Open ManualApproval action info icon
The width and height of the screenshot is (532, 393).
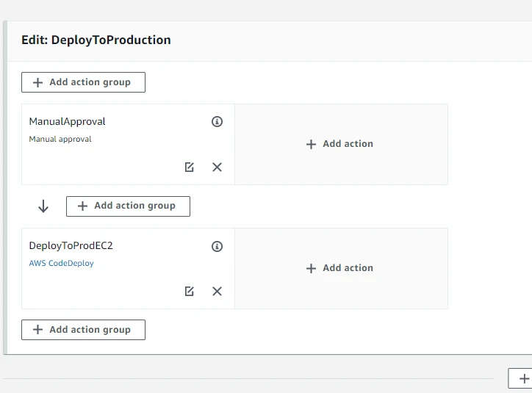tap(217, 122)
